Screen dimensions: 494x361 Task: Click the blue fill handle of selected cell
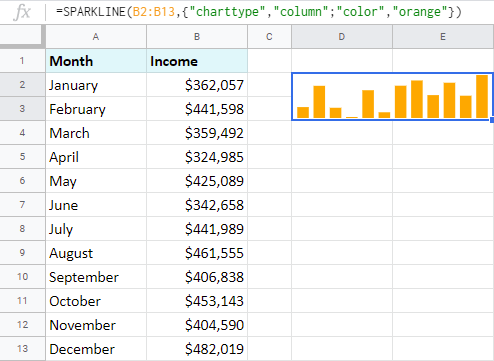click(492, 120)
